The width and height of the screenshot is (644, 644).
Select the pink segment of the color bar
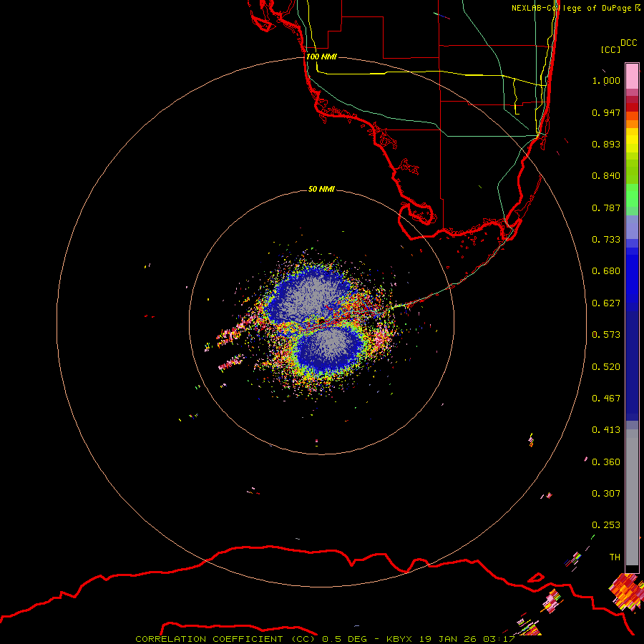[632, 77]
